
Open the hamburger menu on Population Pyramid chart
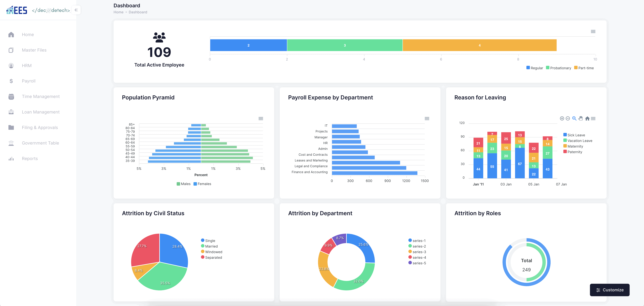coord(261,119)
